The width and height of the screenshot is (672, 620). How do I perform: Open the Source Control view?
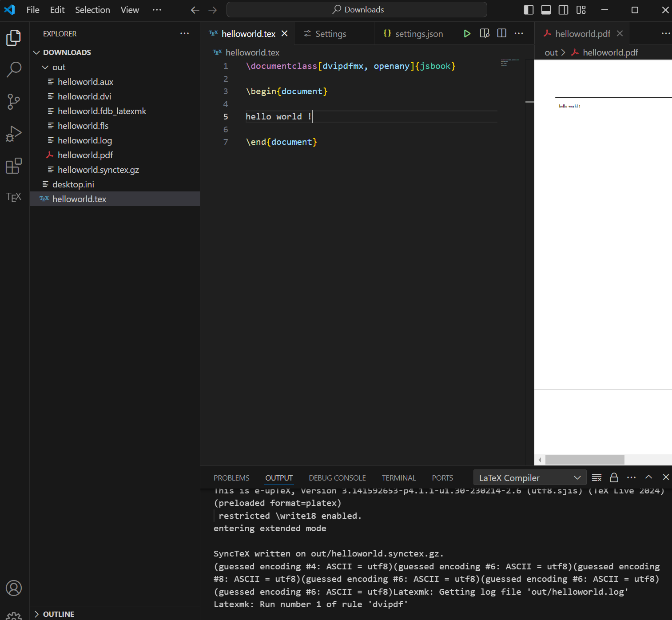[x=13, y=102]
